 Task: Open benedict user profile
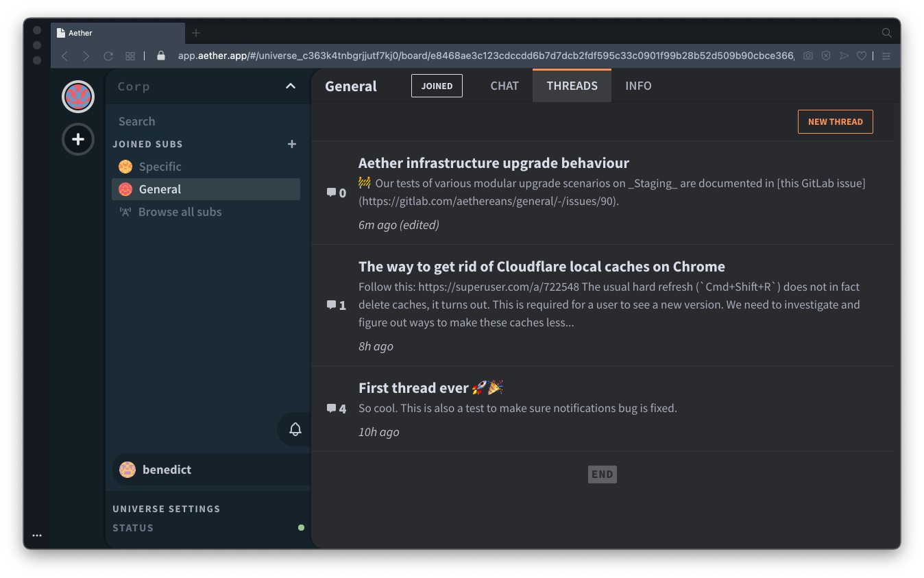pos(211,470)
